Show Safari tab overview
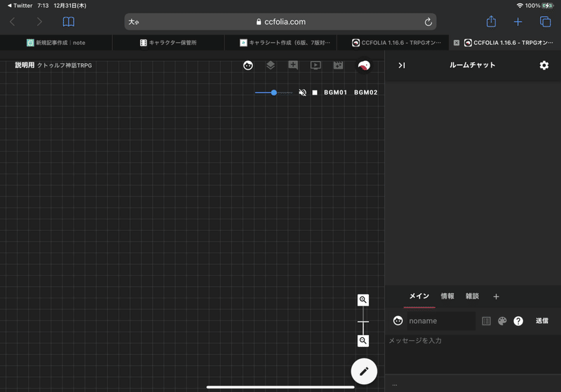The image size is (561, 392). pyautogui.click(x=546, y=22)
